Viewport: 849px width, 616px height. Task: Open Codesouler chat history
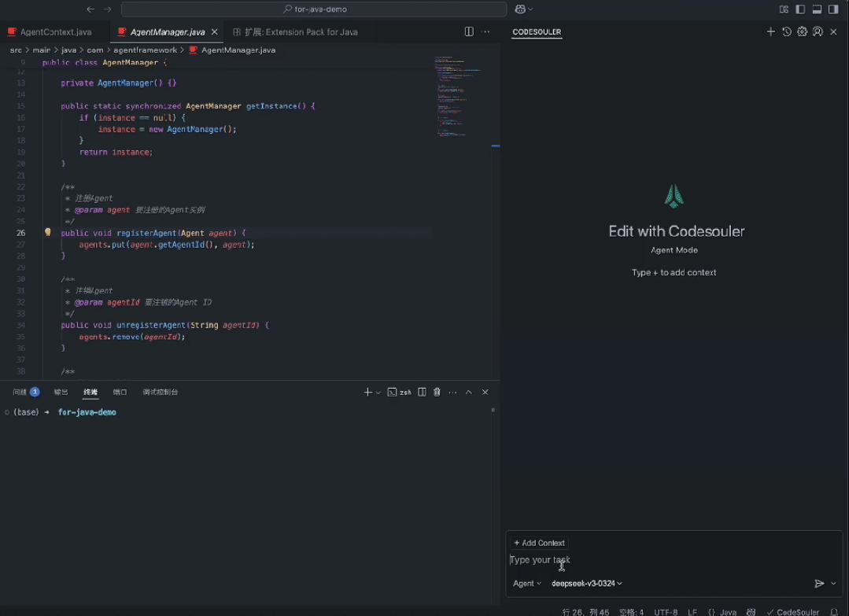pyautogui.click(x=786, y=31)
